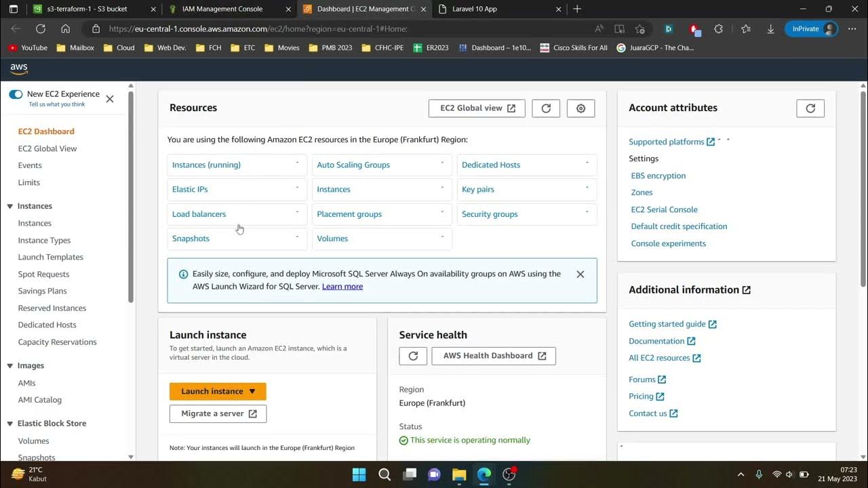Open Key pairs resource link

(x=478, y=190)
